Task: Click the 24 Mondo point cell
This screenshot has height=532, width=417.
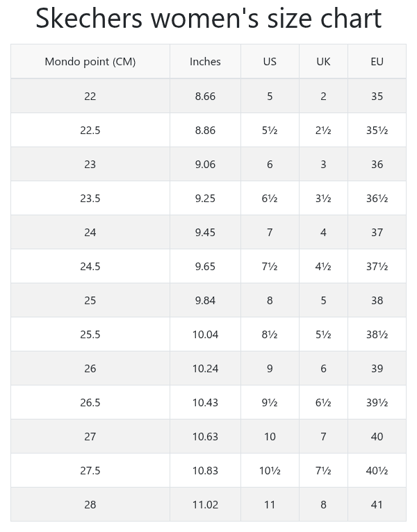Action: point(90,232)
